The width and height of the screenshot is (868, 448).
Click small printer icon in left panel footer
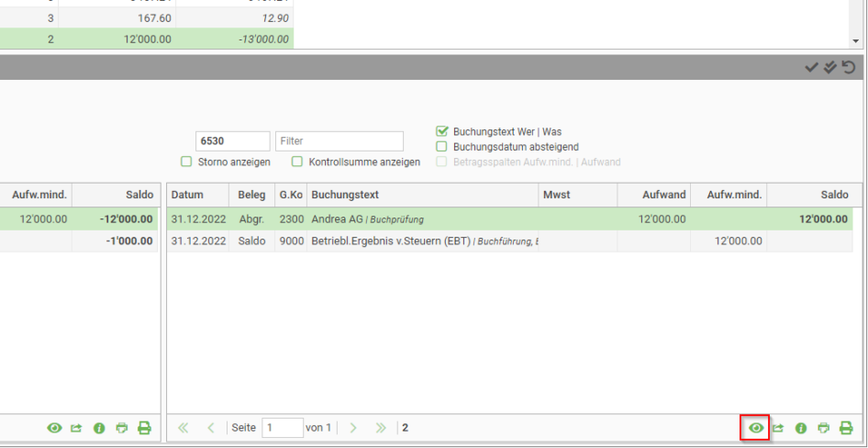122,428
